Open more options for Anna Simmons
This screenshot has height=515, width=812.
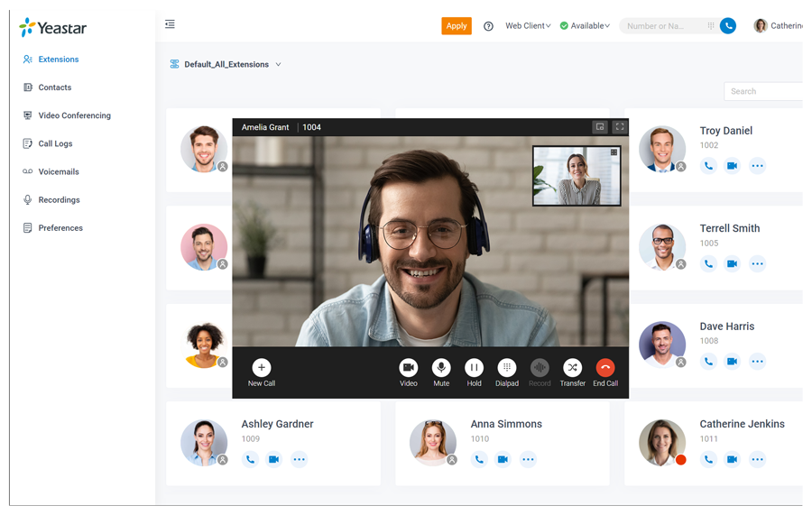click(528, 459)
